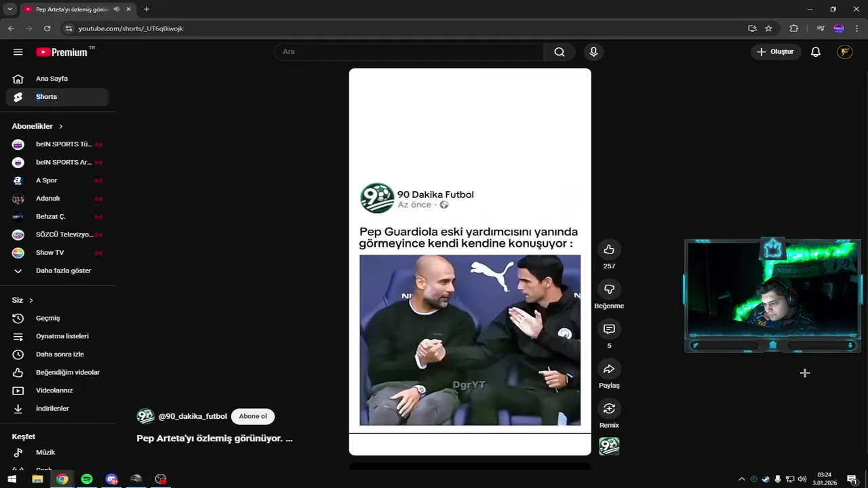Open YouTube notifications bell

click(816, 52)
